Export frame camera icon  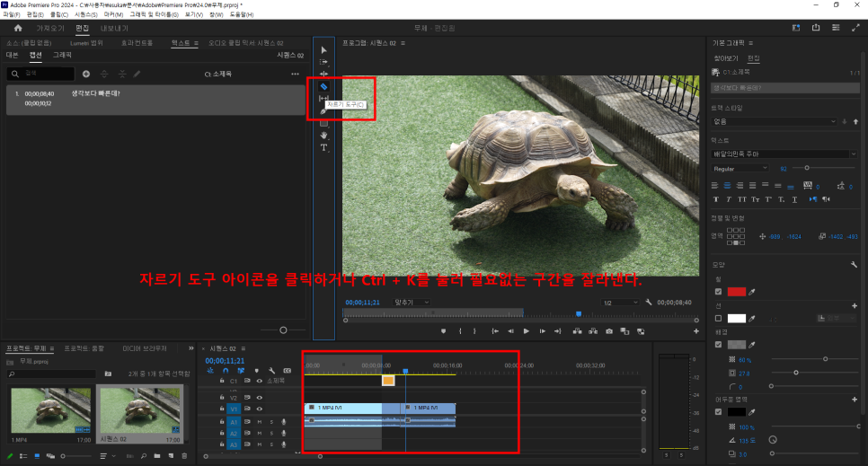(609, 331)
